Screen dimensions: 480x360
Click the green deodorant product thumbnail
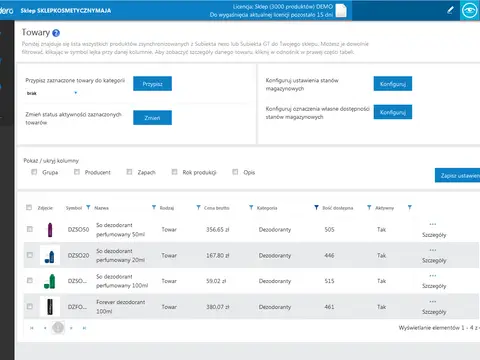50,281
